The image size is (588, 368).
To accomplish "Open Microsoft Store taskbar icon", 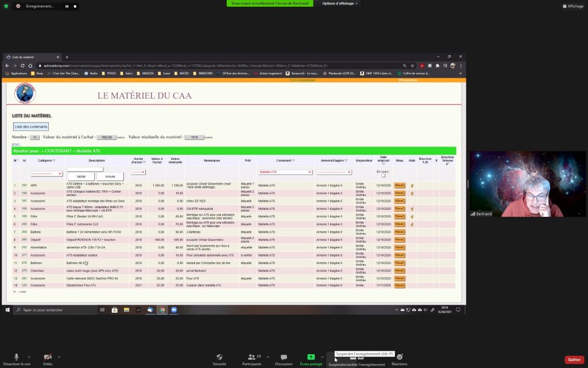I will tap(114, 310).
